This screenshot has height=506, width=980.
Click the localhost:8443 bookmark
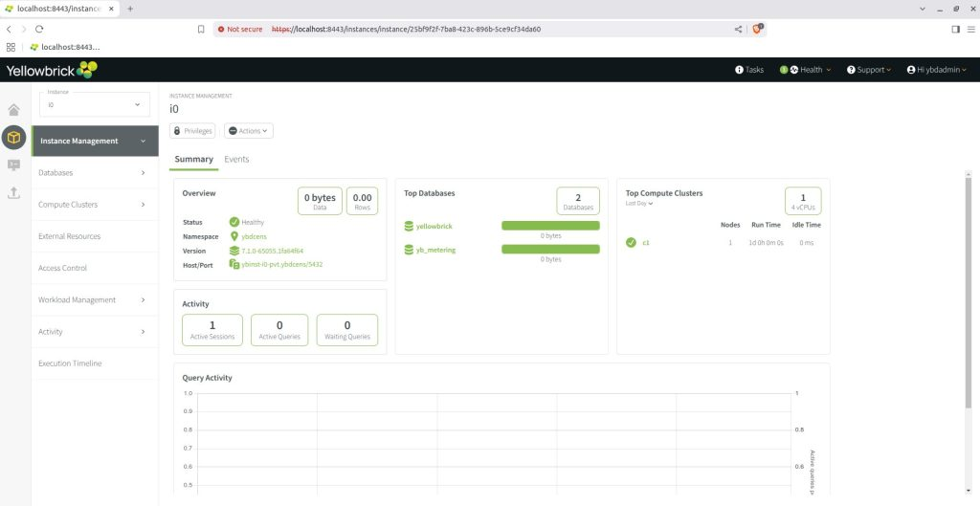pyautogui.click(x=64, y=47)
